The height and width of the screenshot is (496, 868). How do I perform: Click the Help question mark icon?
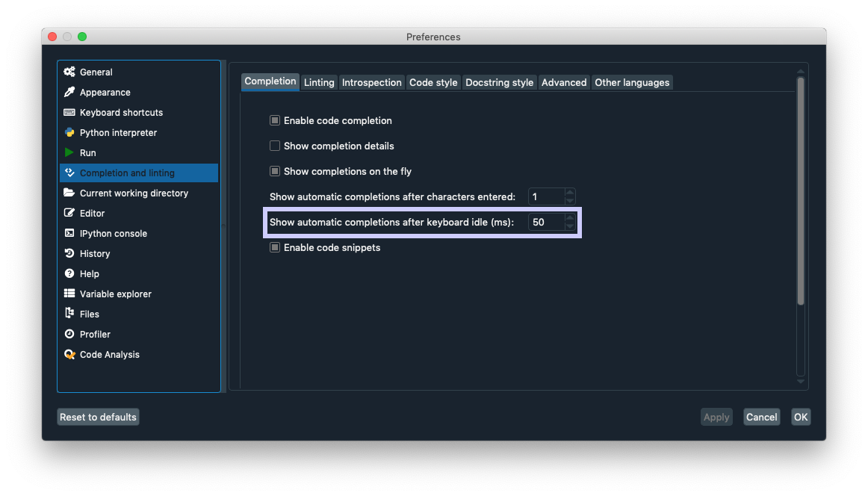(x=69, y=273)
